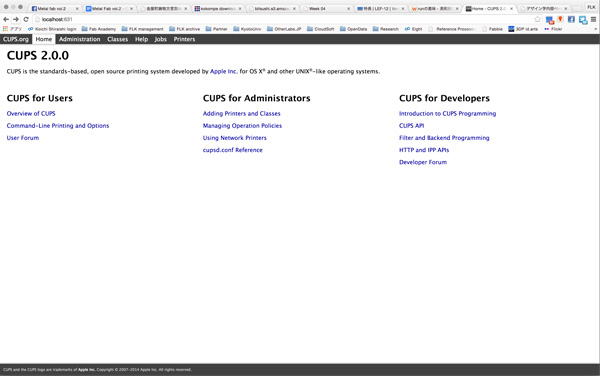Open HTTP and IPP APIs link
Image resolution: width=600 pixels, height=376 pixels.
click(x=424, y=150)
